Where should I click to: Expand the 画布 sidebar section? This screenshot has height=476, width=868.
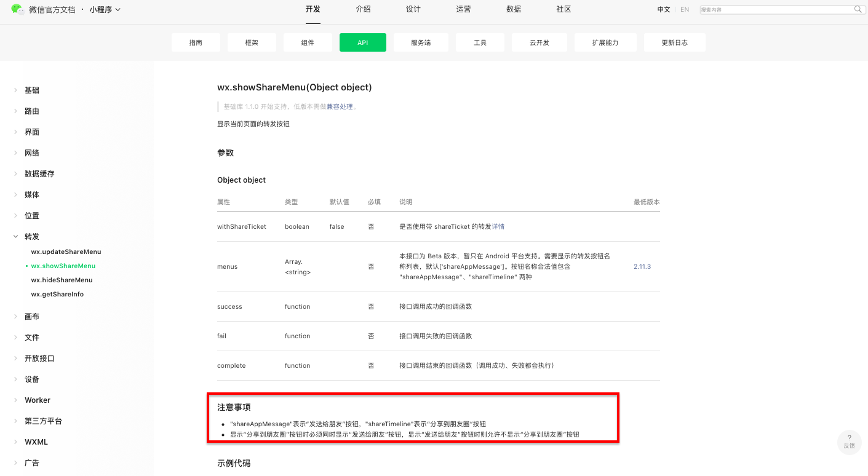click(x=32, y=317)
